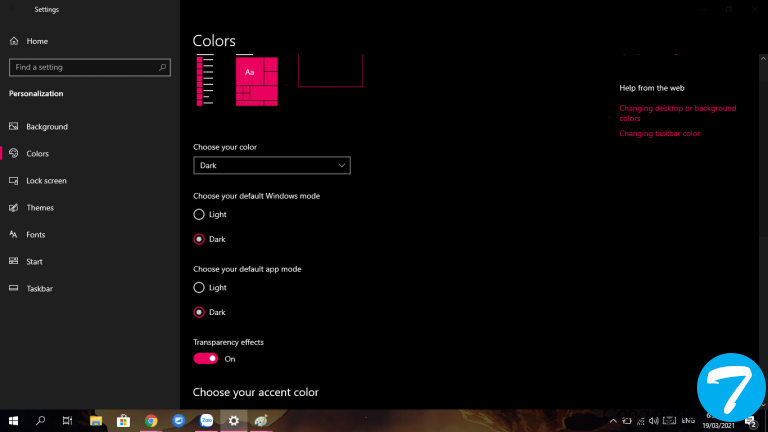This screenshot has height=432, width=768.
Task: Click the Start icon in sidebar
Action: (14, 262)
